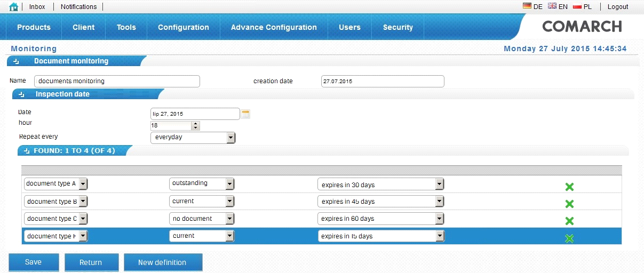Viewport: 644px width, 273px height.
Task: Expand 'expires in 45 days' dropdown
Action: [439, 202]
